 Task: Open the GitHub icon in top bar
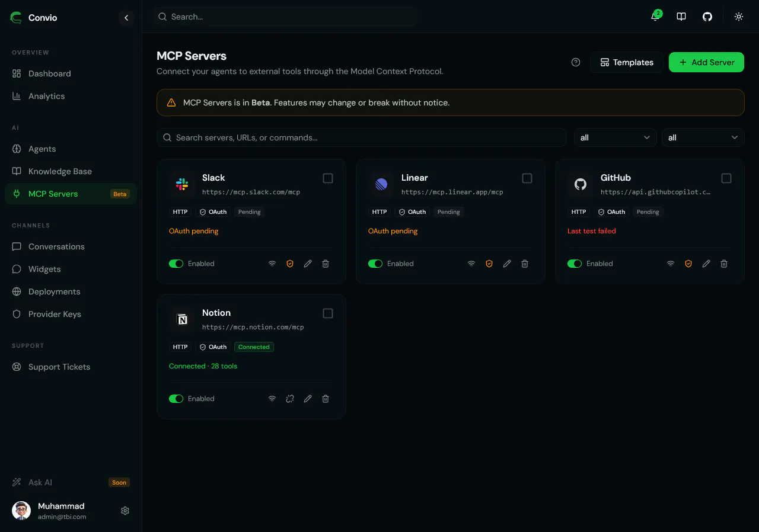point(707,17)
